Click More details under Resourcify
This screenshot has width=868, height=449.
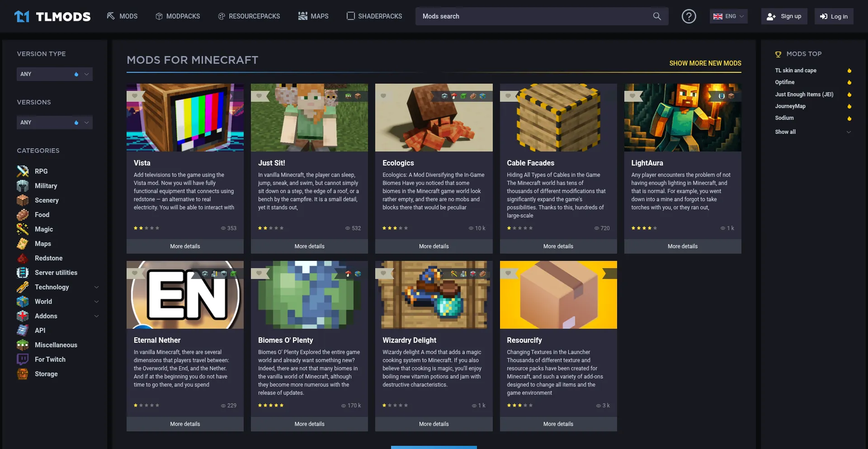pyautogui.click(x=558, y=424)
